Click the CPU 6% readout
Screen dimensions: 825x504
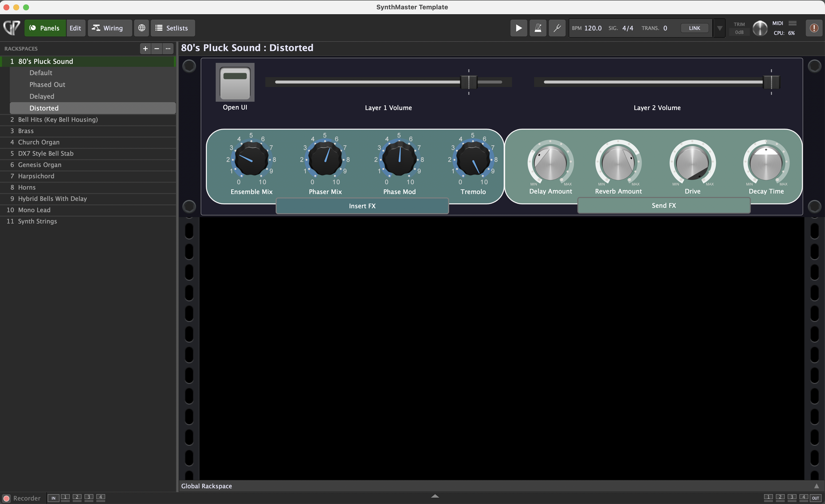pos(784,33)
